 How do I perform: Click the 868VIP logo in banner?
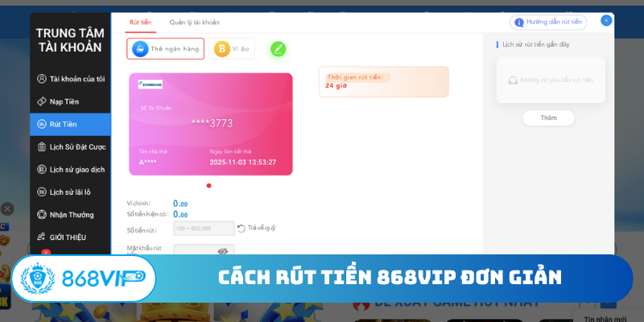84,279
